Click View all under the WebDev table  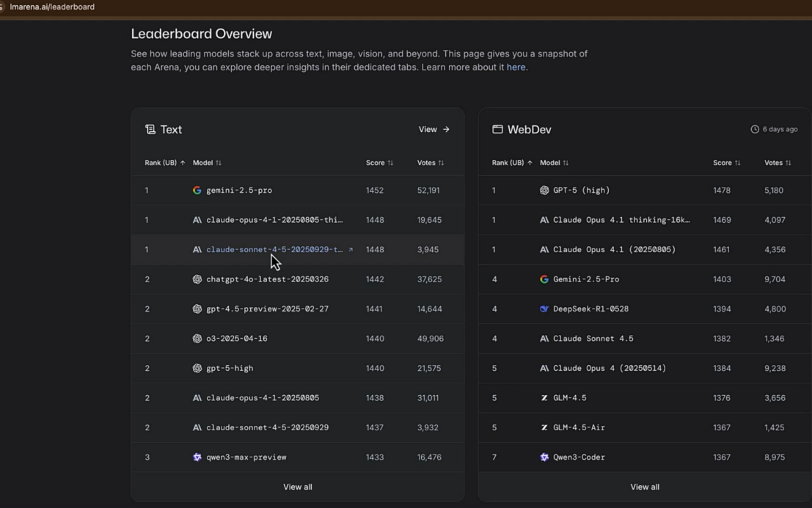(x=645, y=487)
